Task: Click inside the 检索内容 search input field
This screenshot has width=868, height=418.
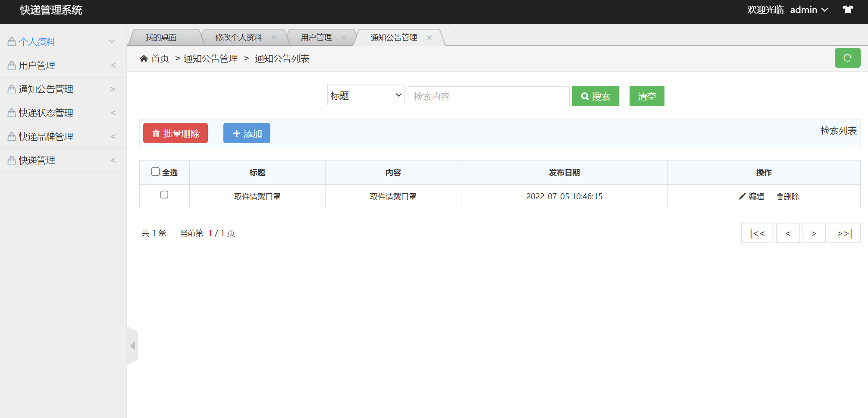Action: pyautogui.click(x=488, y=96)
